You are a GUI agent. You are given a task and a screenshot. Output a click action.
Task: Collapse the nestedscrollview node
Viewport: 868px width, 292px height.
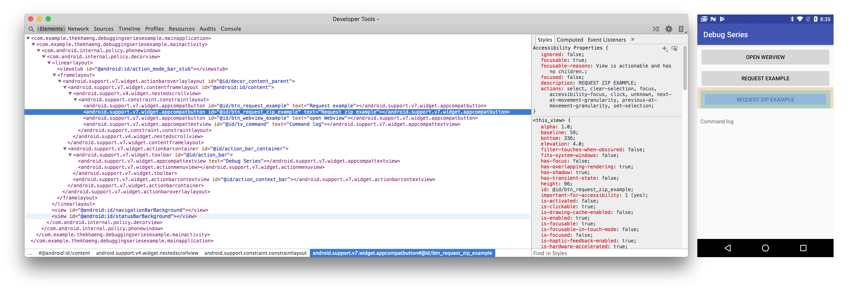(x=70, y=93)
